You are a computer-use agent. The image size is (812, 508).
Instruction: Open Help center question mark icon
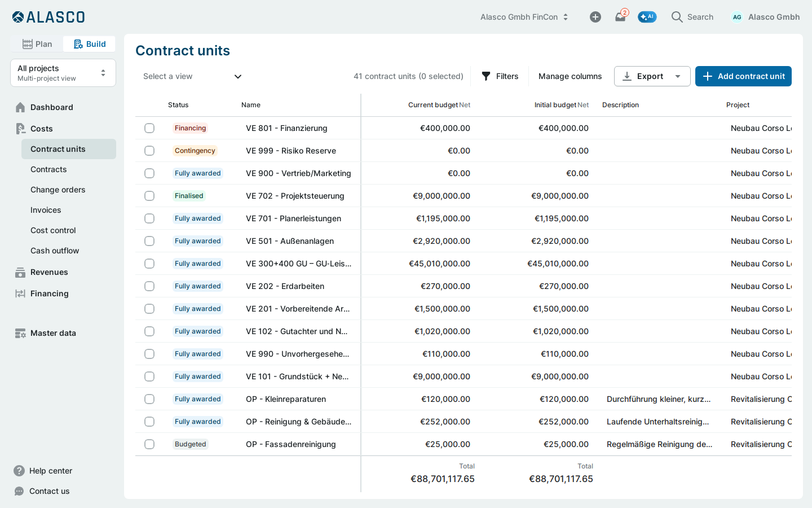19,471
